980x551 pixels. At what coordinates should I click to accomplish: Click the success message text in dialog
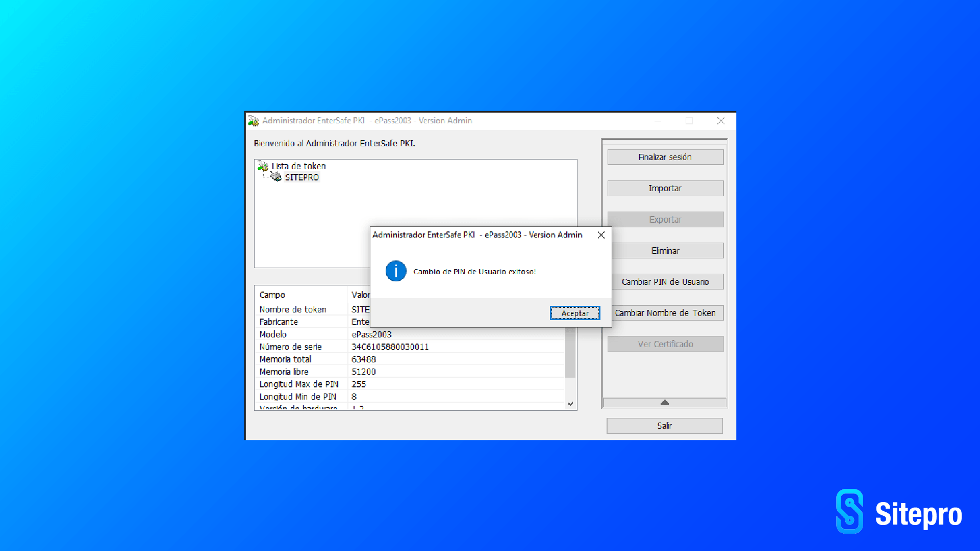475,272
